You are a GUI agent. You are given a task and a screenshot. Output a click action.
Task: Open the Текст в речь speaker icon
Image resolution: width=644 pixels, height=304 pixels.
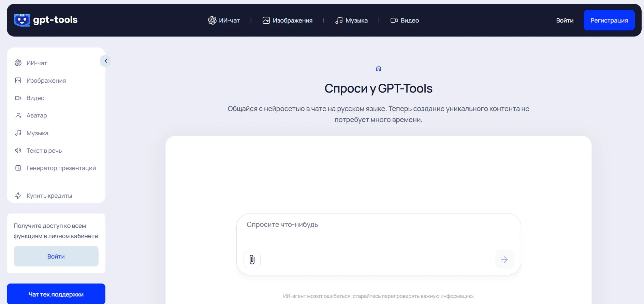tap(18, 150)
